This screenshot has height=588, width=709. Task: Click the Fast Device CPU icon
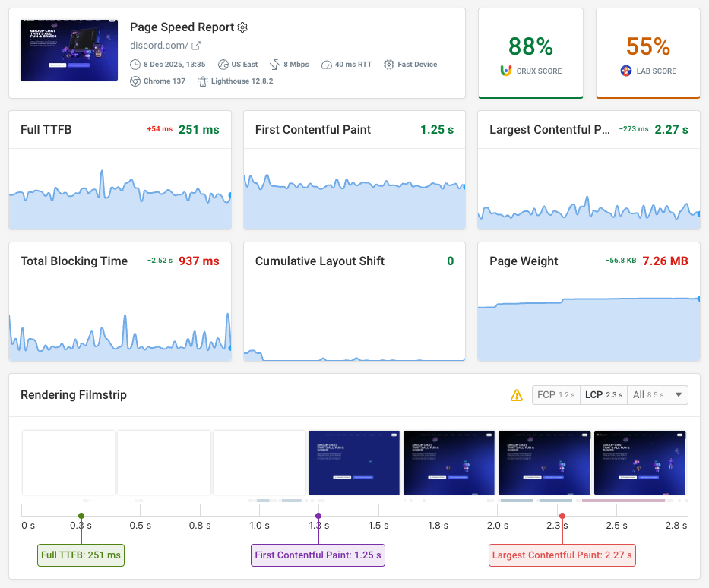click(388, 65)
